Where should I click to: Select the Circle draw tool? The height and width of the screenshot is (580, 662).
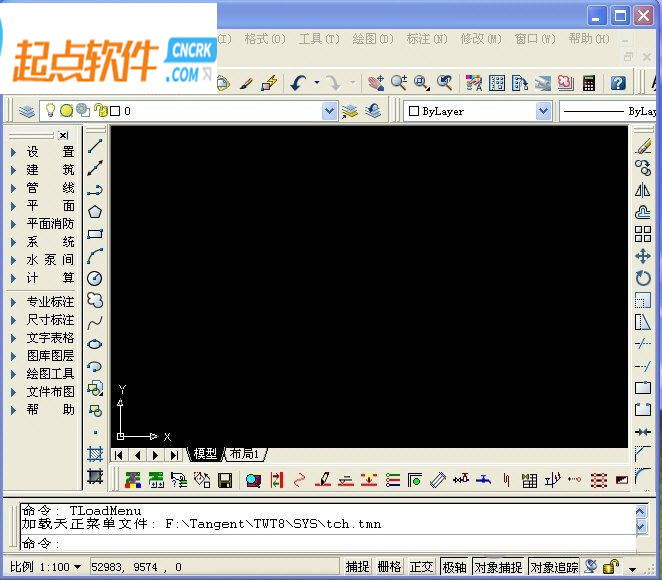[x=95, y=278]
